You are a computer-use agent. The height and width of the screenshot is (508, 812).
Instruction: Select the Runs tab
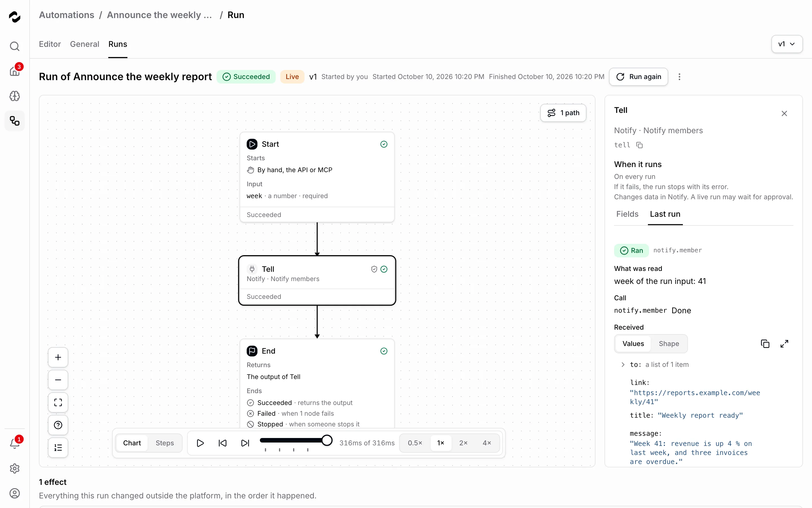coord(118,44)
